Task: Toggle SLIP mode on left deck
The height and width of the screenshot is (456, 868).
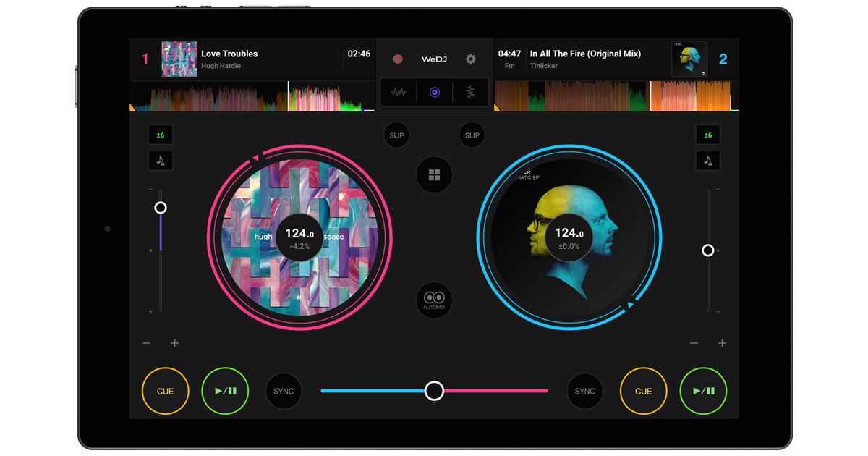Action: click(396, 135)
